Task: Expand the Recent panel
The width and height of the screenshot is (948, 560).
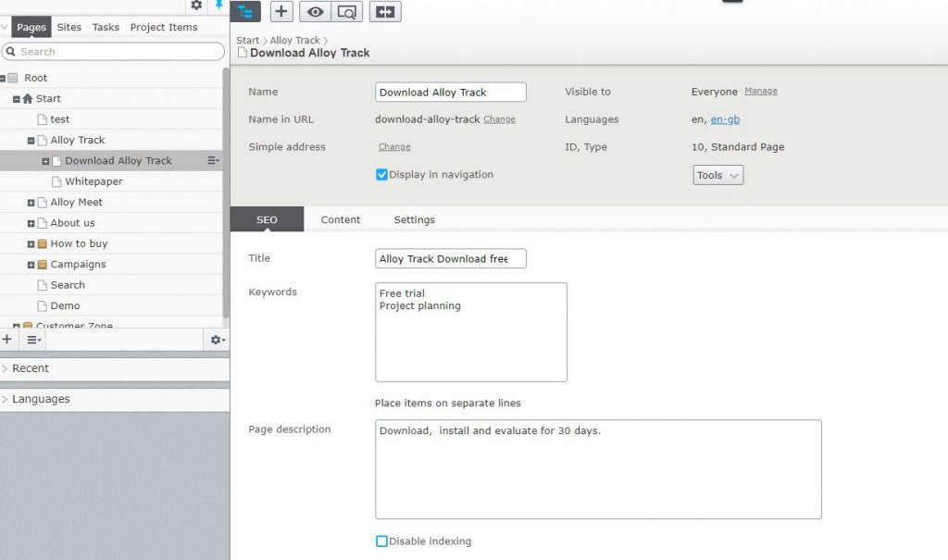Action: 30,368
